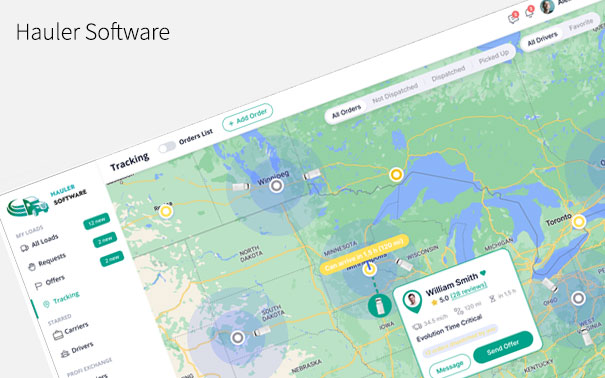The height and width of the screenshot is (378, 605).
Task: Click the yellow marker north of Lake Superior
Action: [x=395, y=174]
